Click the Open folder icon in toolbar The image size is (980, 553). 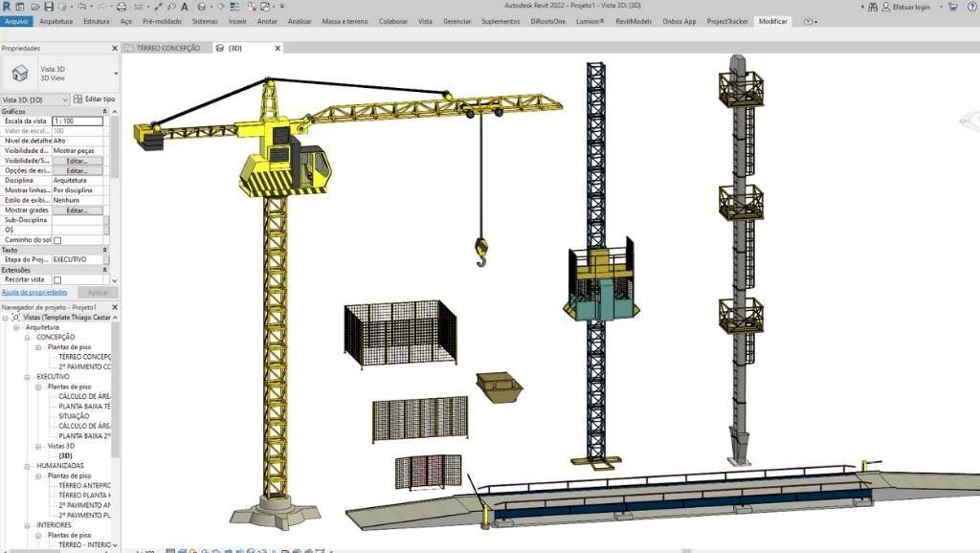(33, 7)
